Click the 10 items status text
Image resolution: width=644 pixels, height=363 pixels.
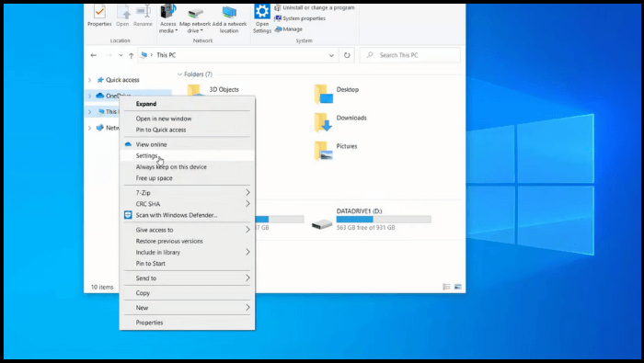[x=102, y=287]
